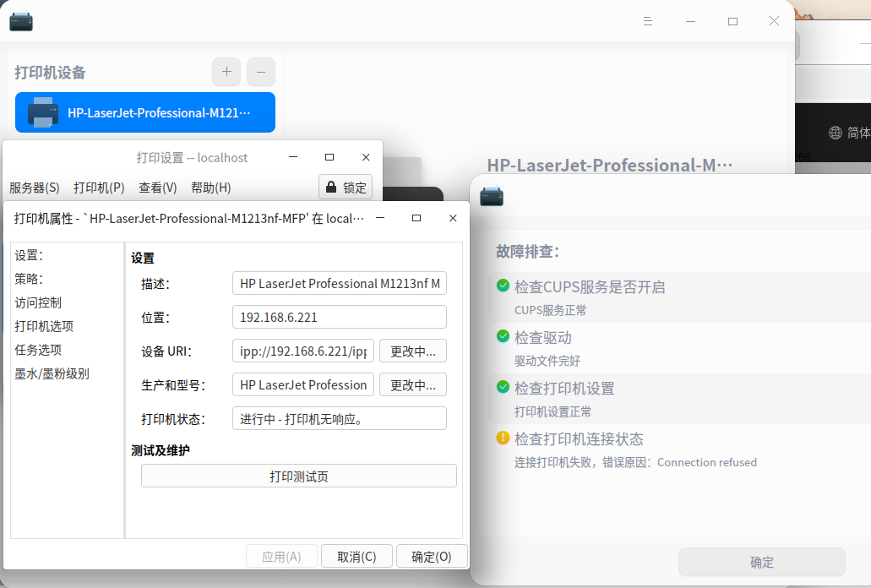Click the globe language icon in background window
The height and width of the screenshot is (588, 871).
[835, 133]
